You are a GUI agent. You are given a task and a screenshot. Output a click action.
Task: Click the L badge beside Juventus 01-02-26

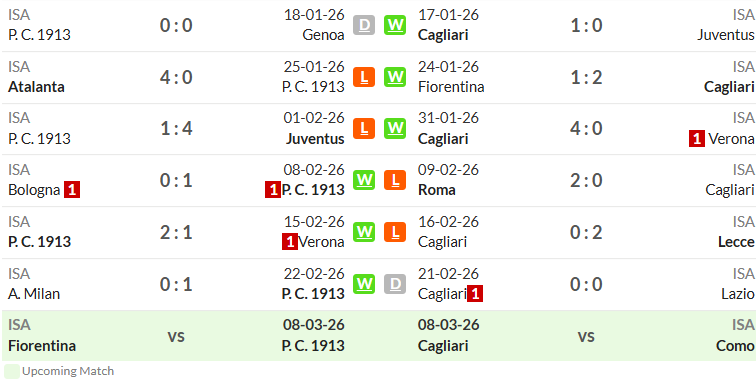point(364,128)
